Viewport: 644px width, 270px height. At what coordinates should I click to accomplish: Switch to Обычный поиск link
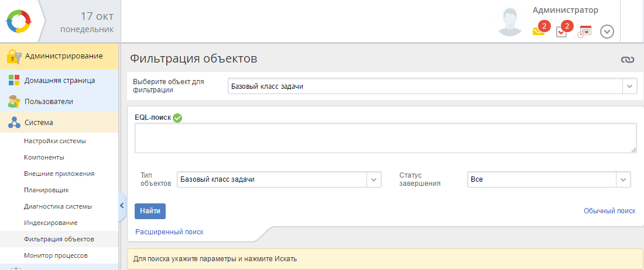coord(609,211)
